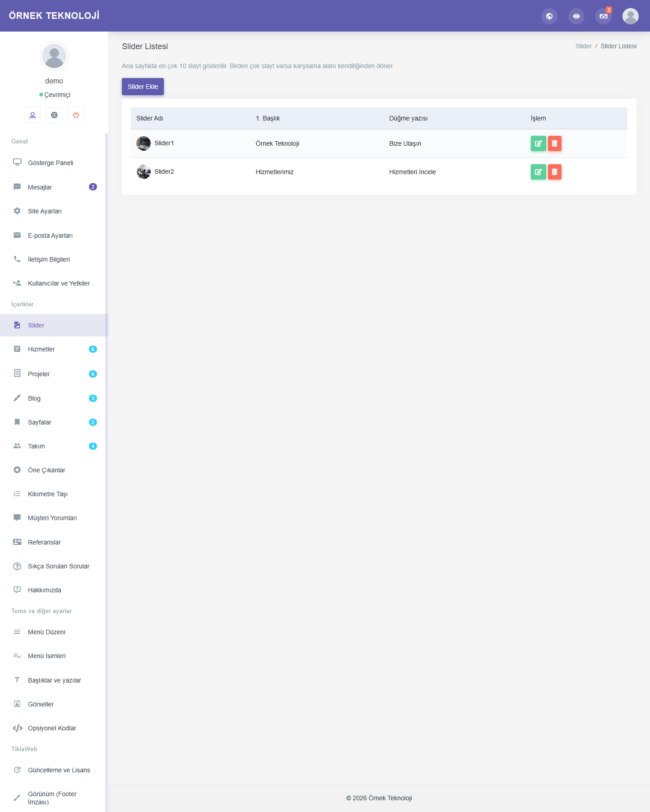Select Takım menu item
Screen dimensions: 650x812
[53, 446]
